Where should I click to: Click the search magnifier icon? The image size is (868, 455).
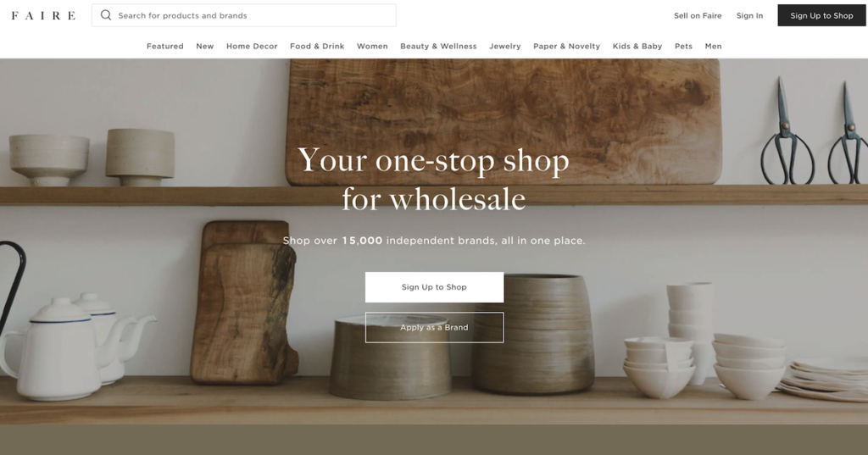[x=106, y=15]
